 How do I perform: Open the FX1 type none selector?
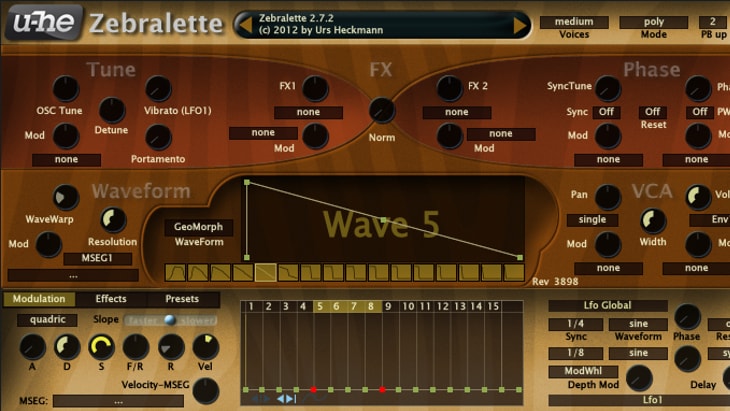click(308, 112)
